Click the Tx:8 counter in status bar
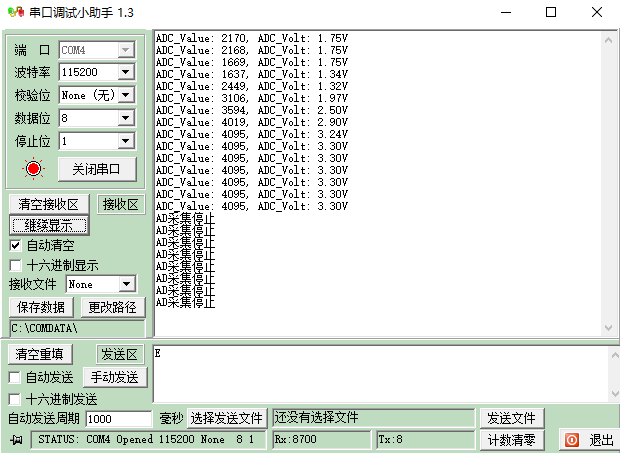Viewport: 620px width, 453px height. pos(425,439)
